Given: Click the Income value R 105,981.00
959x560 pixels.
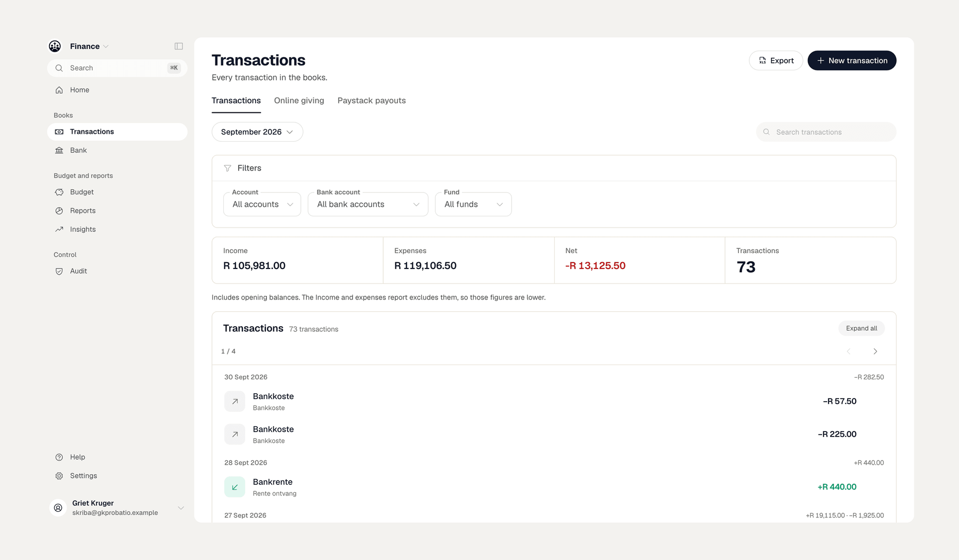Looking at the screenshot, I should (x=254, y=266).
